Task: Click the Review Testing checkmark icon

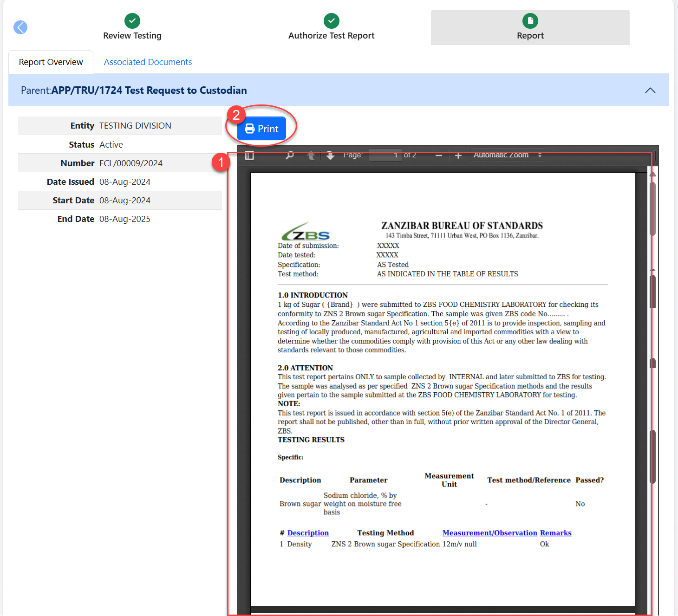Action: 132,21
